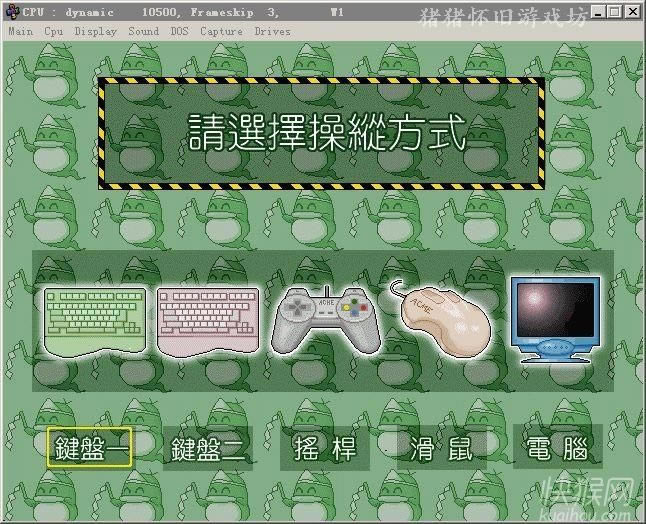This screenshot has height=524, width=646.
Task: Click the 請選擇操縱方式 title banner
Action: pos(325,134)
